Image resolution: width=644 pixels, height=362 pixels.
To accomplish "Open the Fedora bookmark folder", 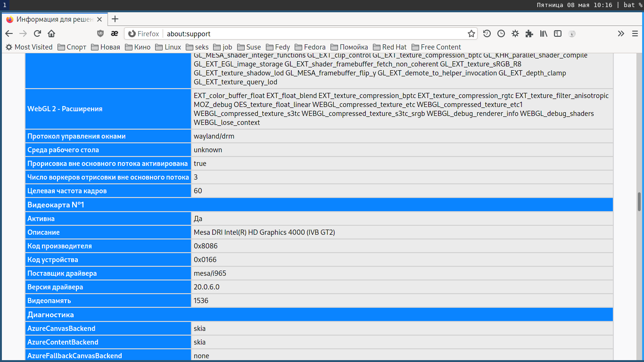I will (310, 47).
